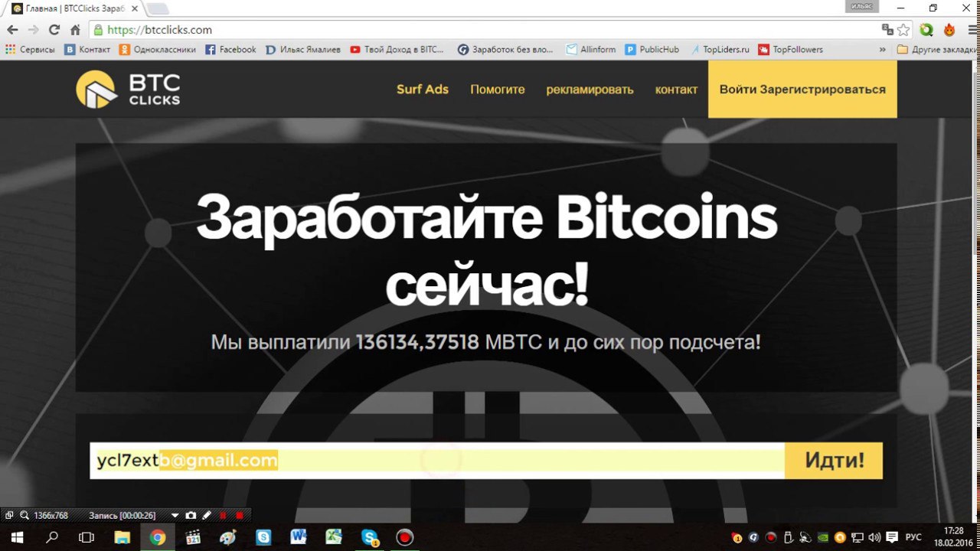Open Microsoft Word from the taskbar

click(x=299, y=538)
